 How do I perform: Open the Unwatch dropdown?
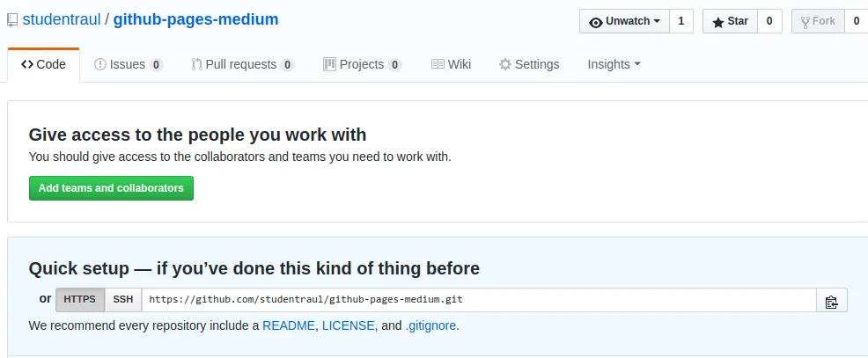coord(624,21)
